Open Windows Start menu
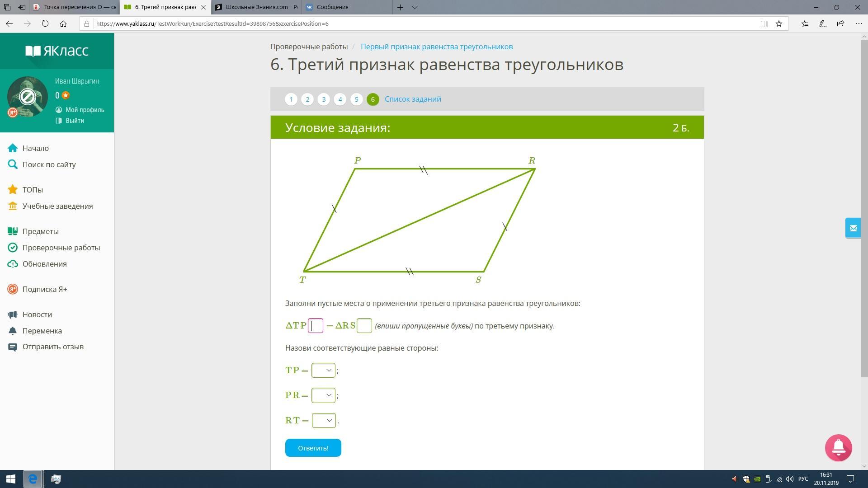 [x=10, y=479]
